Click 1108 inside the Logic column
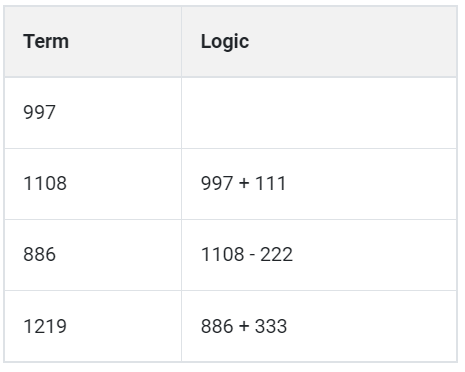Viewport: 465px width, 372px height. [223, 254]
